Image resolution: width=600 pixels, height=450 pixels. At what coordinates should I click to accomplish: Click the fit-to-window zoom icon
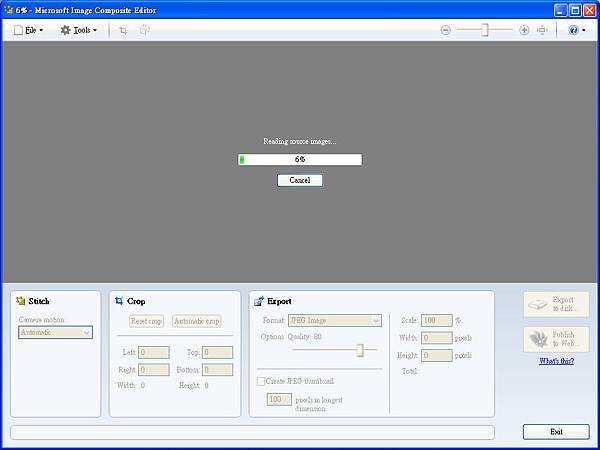[x=542, y=30]
